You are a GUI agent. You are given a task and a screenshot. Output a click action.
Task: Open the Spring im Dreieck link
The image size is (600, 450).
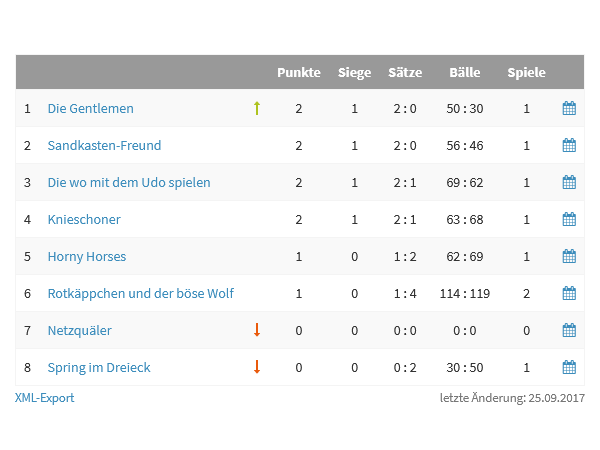(x=99, y=368)
